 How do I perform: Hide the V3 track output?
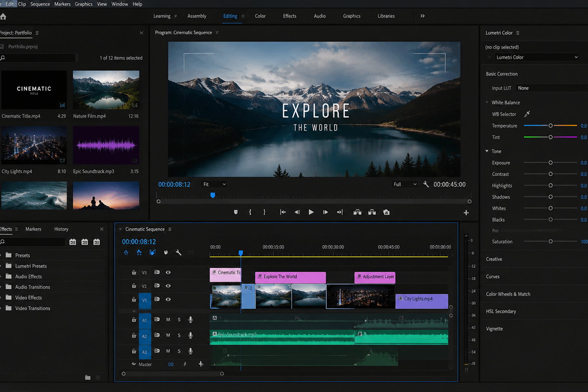(x=168, y=272)
